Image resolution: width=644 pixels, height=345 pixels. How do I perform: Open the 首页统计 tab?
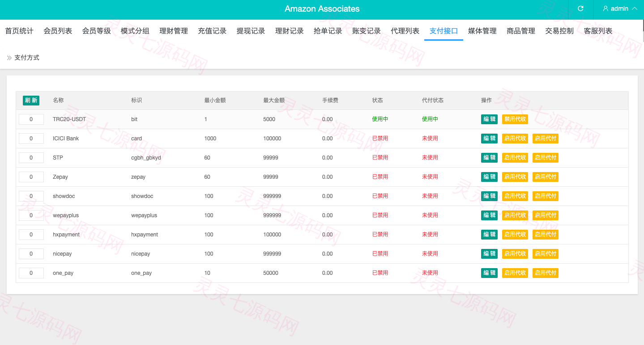point(19,31)
